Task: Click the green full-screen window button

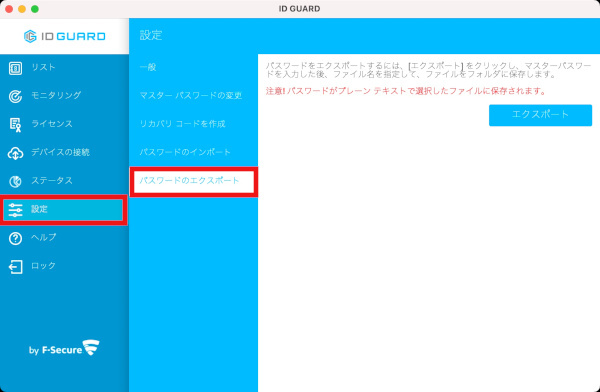Action: [x=34, y=9]
